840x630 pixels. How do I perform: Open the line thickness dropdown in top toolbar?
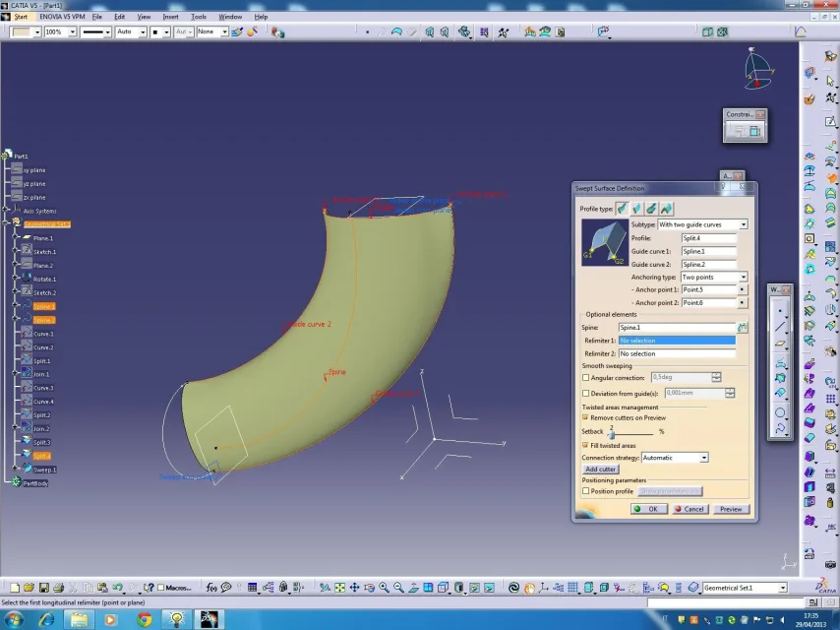coord(107,32)
